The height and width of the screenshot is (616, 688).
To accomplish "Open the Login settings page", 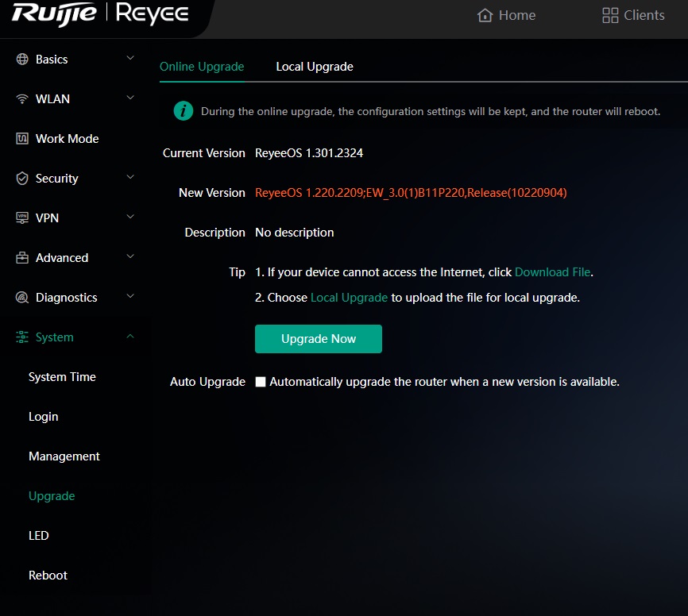I will (44, 417).
